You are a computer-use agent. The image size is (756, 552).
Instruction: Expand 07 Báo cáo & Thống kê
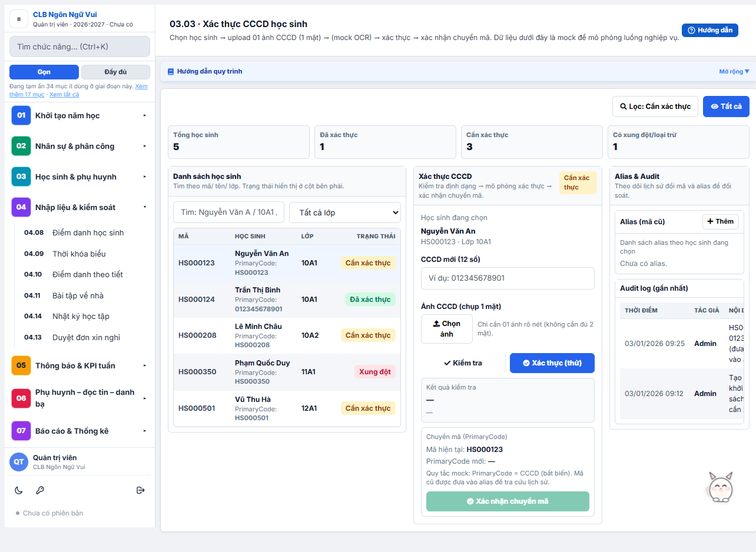[79, 431]
